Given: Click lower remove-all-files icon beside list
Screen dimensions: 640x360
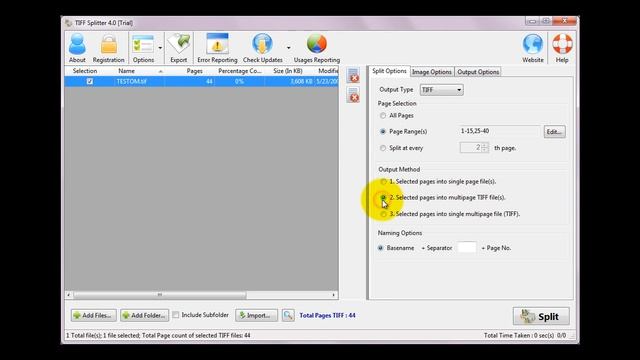Looking at the screenshot, I should click(353, 95).
